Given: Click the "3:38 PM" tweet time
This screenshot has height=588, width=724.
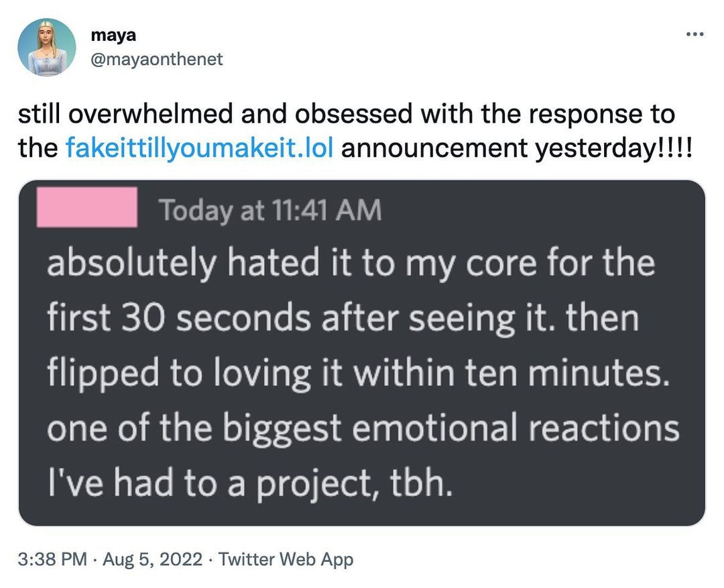Looking at the screenshot, I should tap(52, 559).
